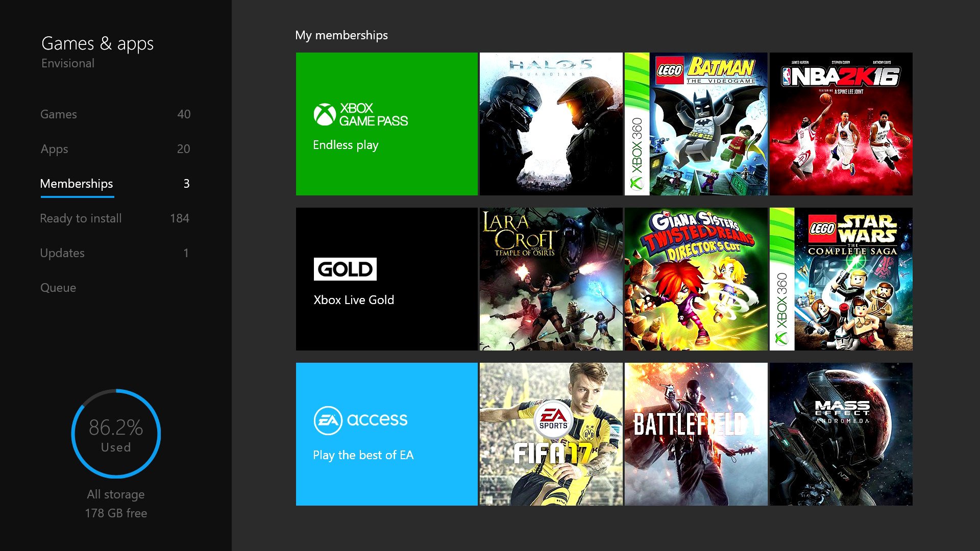Click the Envisional account label
This screenshot has width=980, height=551.
pos(67,63)
